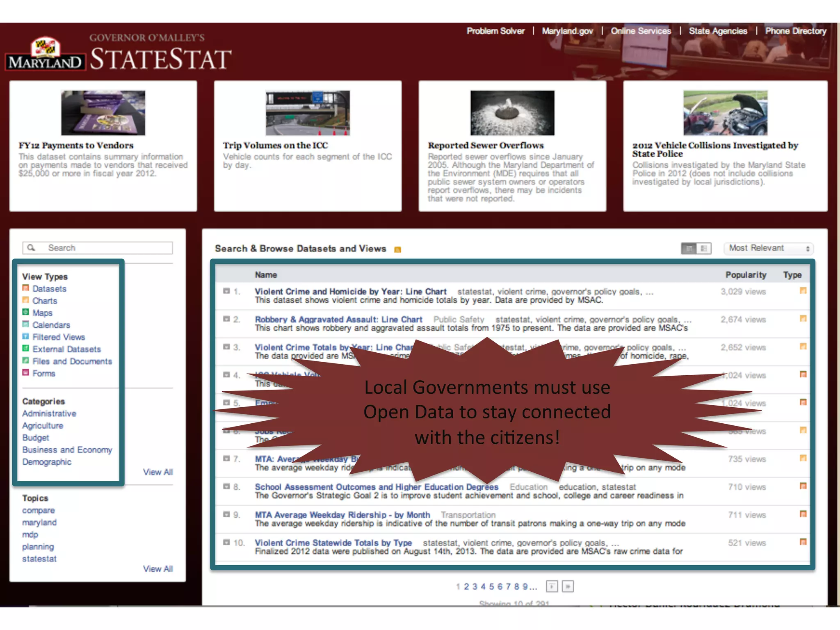
Task: Open Maryland.gov in top menu
Action: [x=567, y=31]
